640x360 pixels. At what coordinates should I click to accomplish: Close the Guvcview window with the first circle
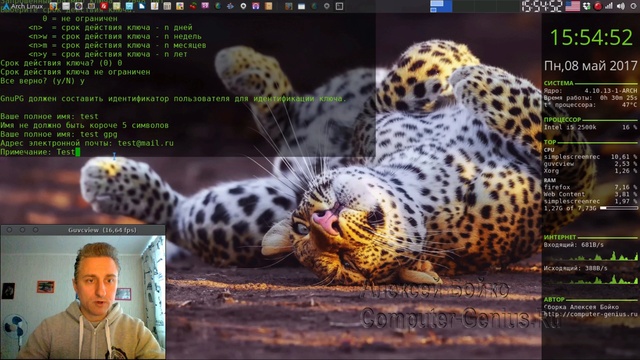pyautogui.click(x=9, y=230)
